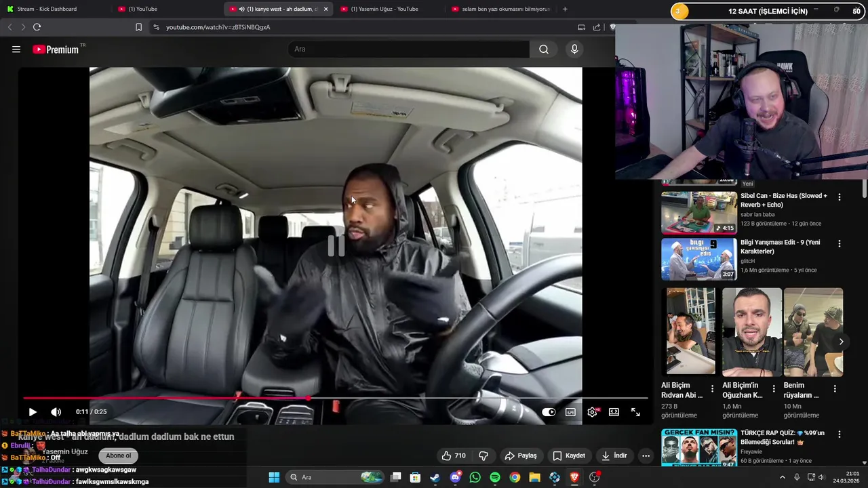Switch to the '(1) YouTube' tab
The width and height of the screenshot is (868, 488).
(166, 9)
